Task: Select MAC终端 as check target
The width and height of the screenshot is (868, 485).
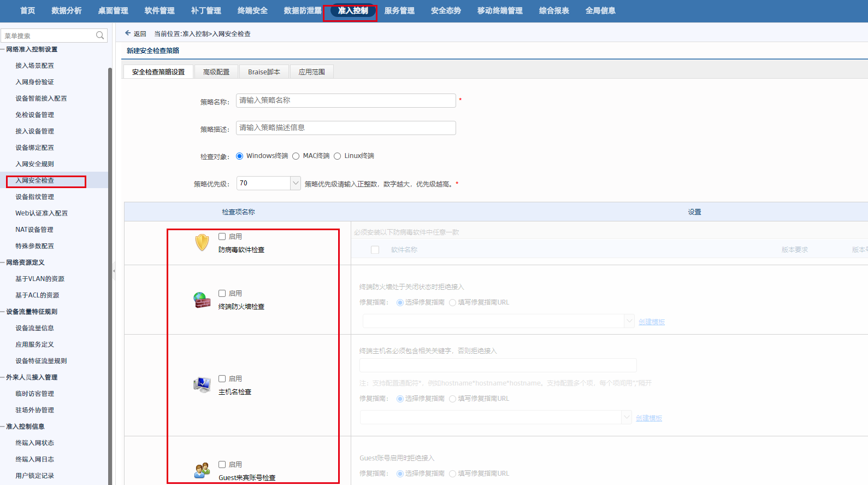Action: coord(296,156)
